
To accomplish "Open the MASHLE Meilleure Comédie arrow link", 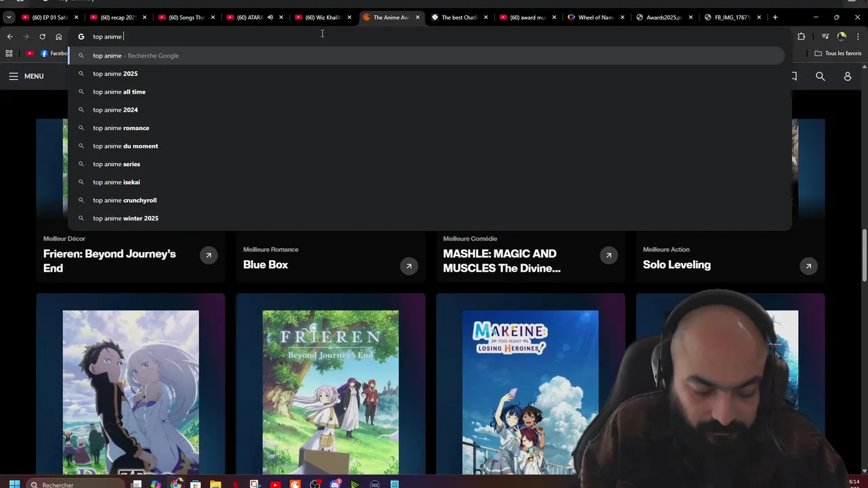I will click(609, 255).
